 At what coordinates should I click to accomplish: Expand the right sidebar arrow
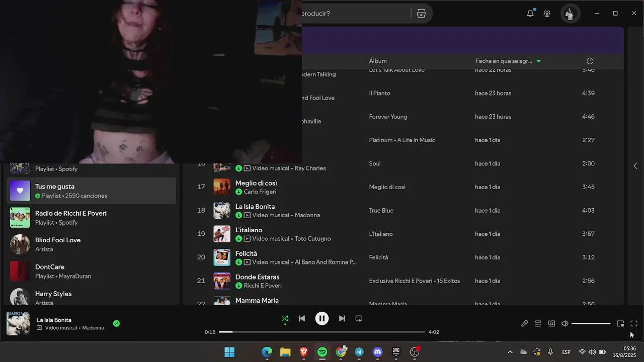click(635, 166)
